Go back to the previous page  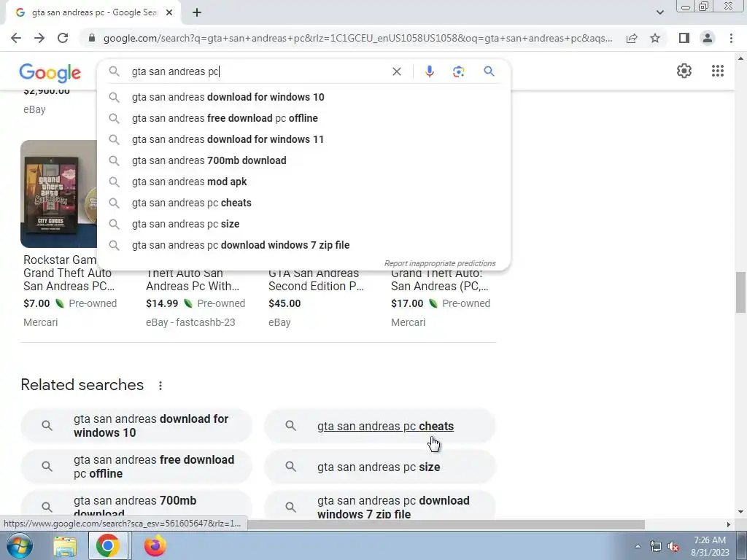coord(16,38)
